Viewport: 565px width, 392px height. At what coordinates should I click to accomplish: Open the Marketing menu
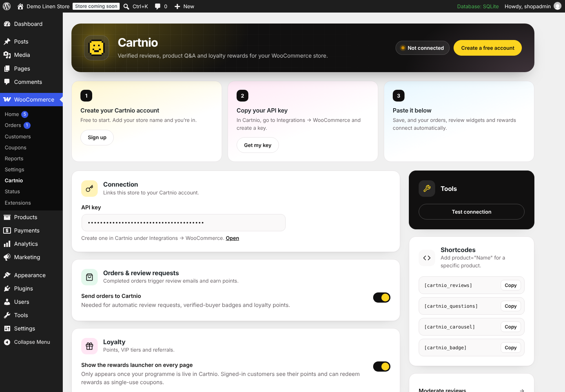(x=31, y=257)
